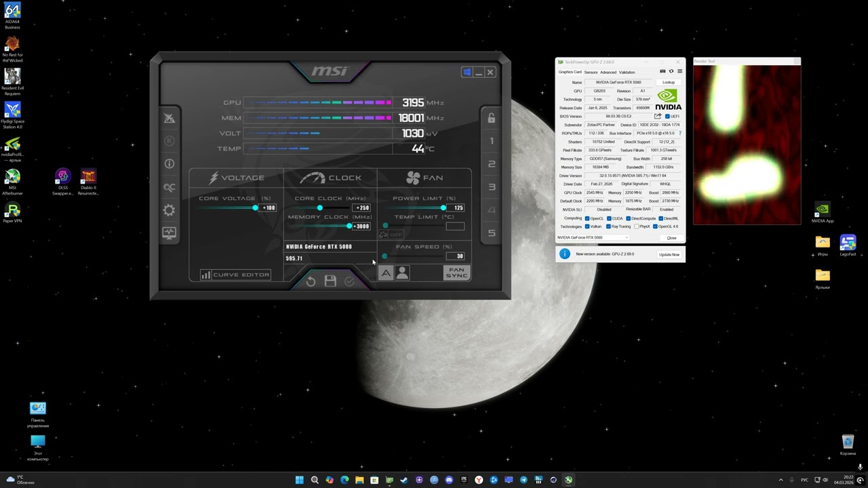Toggle UEFI checkbox in GPU-Z
The image size is (868, 488).
pos(667,116)
